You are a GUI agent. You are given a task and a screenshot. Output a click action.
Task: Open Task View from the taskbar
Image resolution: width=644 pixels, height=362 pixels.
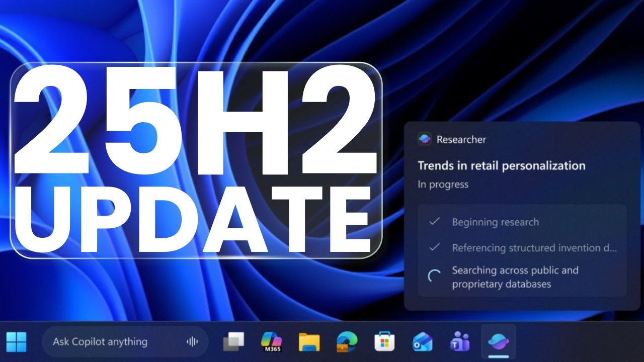coord(233,342)
